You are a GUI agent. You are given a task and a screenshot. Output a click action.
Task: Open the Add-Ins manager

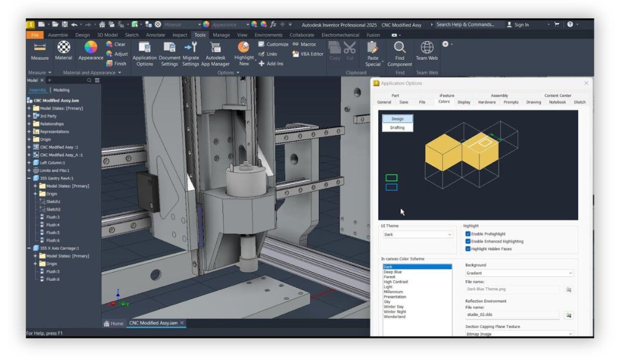coord(271,63)
